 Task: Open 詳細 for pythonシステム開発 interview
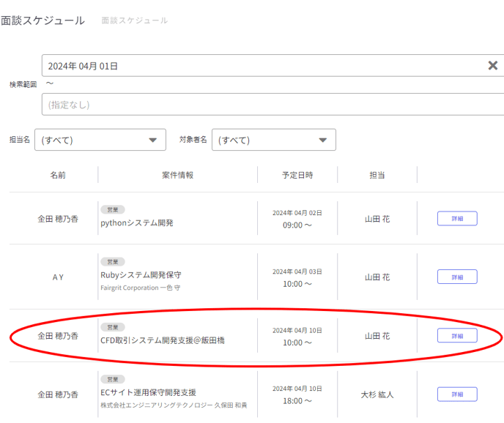tap(457, 218)
